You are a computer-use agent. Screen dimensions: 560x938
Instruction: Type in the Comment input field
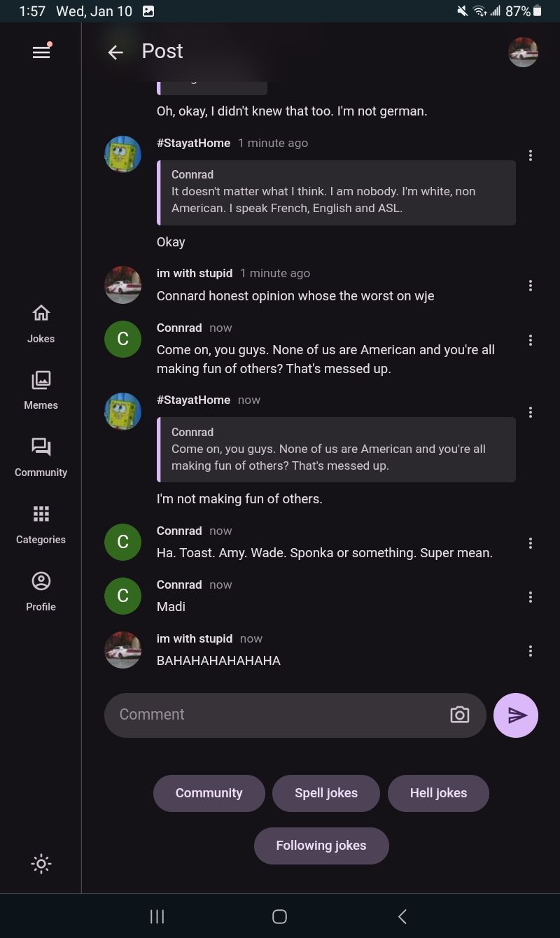pos(280,715)
